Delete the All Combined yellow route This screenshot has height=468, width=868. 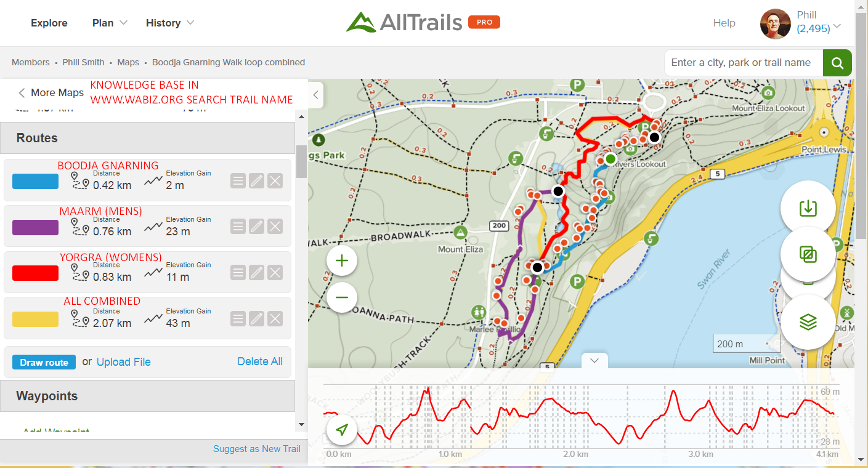[x=275, y=318]
